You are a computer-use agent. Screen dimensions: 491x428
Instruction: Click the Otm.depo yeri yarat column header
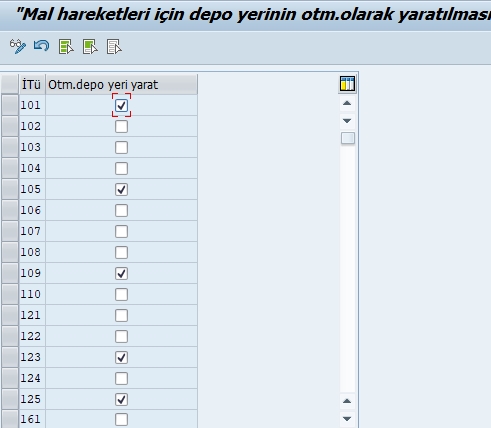coord(121,85)
